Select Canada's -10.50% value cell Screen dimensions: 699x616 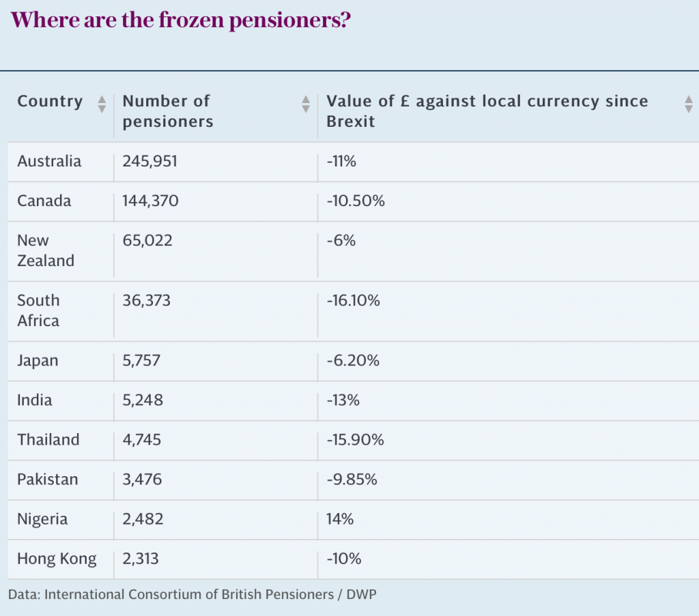click(356, 201)
